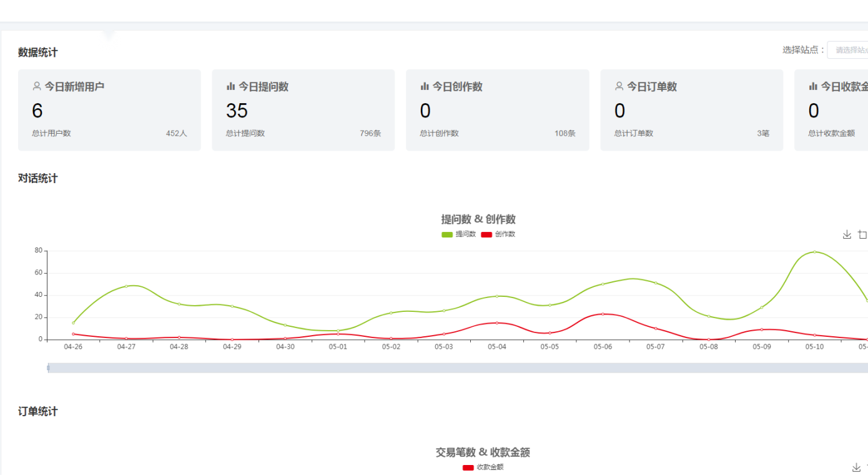The width and height of the screenshot is (868, 475).
Task: Click the user icon beside 今日订单数
Action: click(619, 86)
